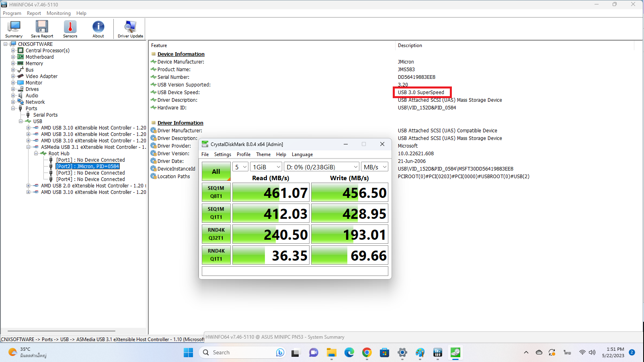Click the Driver Information section header
The height and width of the screenshot is (362, 644).
coord(180,123)
